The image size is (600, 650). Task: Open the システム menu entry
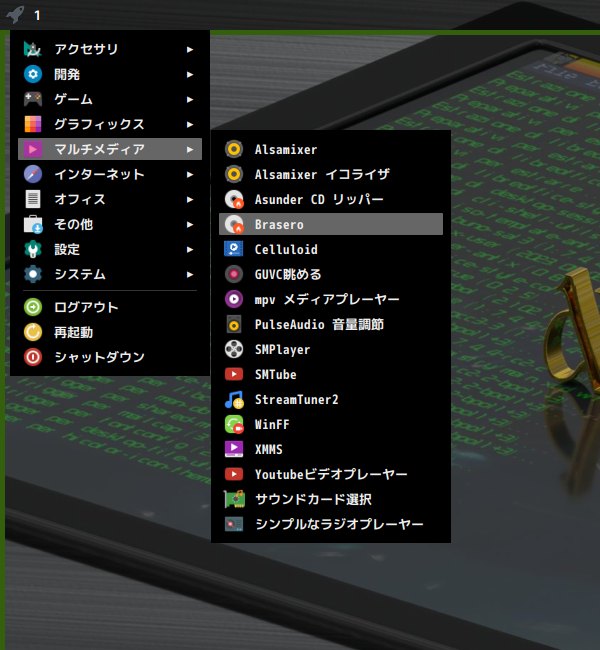110,274
